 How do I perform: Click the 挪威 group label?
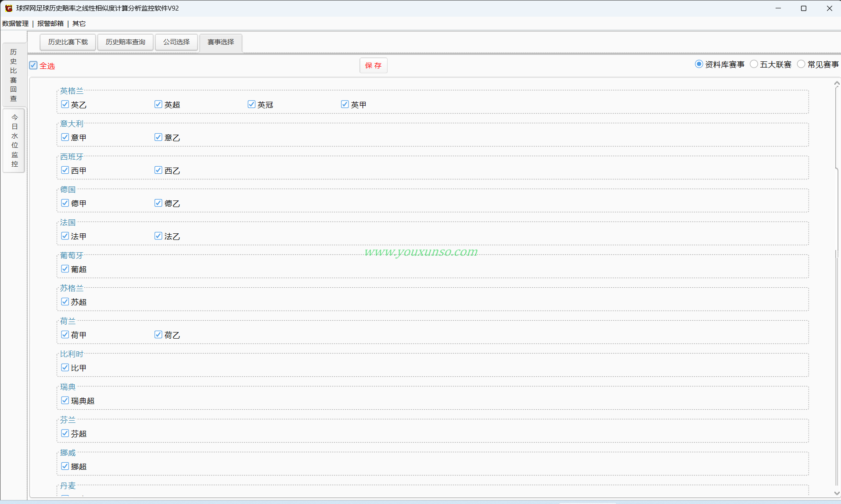pos(68,453)
